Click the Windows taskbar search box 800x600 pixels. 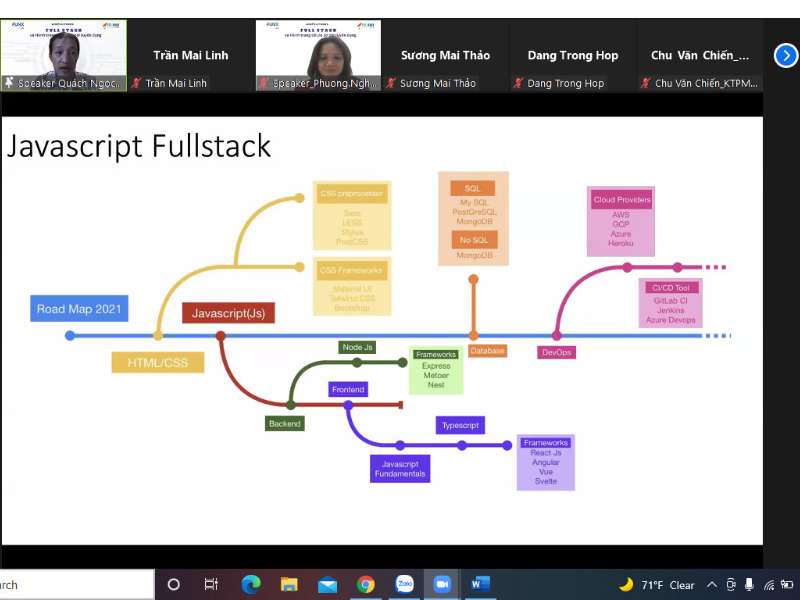pos(75,584)
